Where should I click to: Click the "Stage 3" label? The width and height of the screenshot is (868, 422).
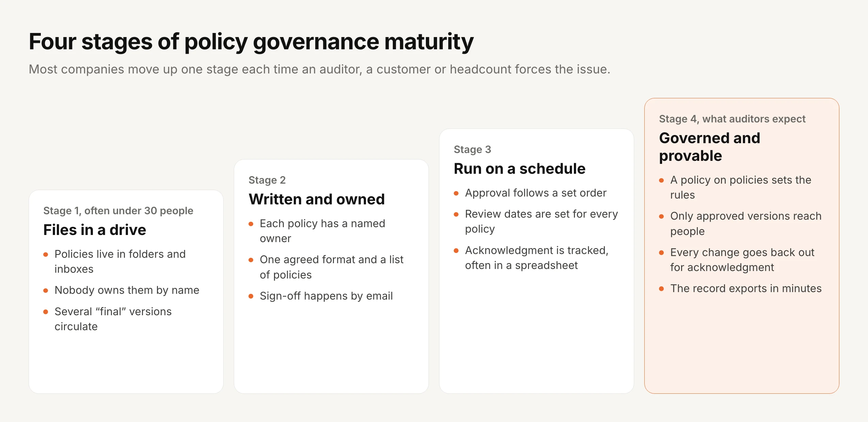click(x=472, y=150)
